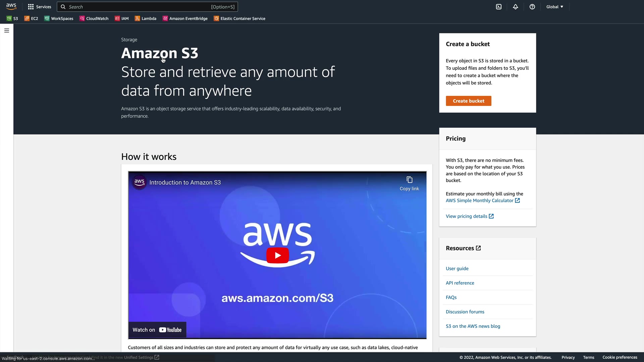
Task: Launch the CloudShell terminal icon
Action: point(499,7)
